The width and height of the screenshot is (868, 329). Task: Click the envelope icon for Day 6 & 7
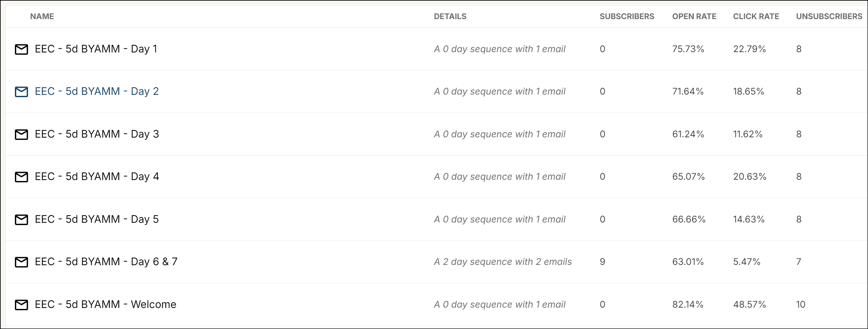click(21, 262)
